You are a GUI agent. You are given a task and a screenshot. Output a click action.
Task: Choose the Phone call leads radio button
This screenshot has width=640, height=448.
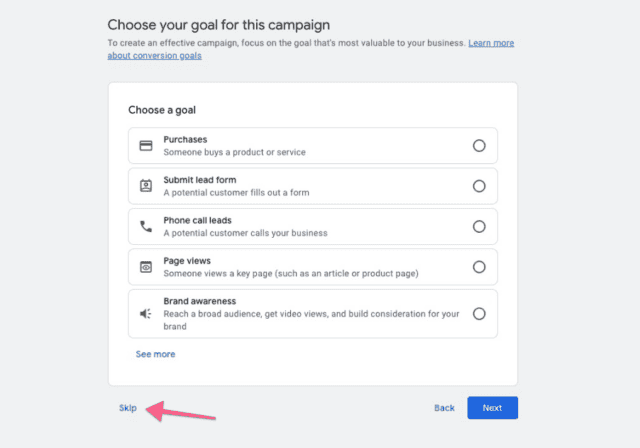tap(479, 226)
